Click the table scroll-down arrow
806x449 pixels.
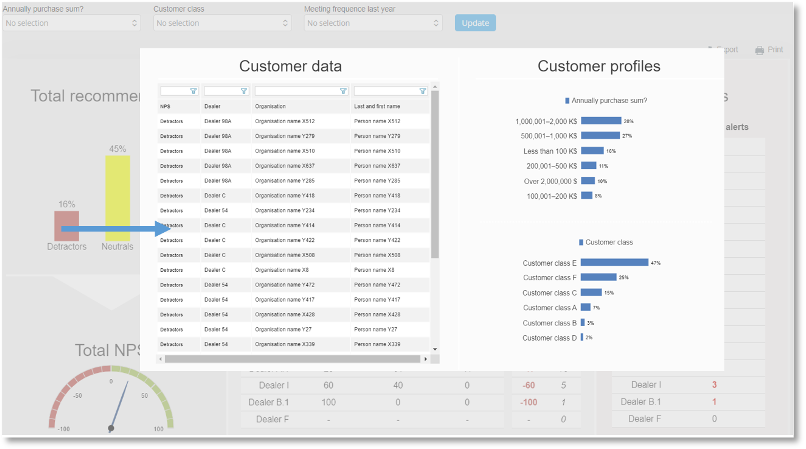pos(435,349)
